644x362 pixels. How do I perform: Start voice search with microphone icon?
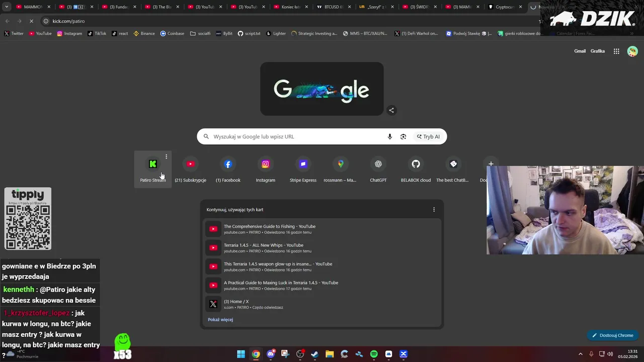coord(389,137)
